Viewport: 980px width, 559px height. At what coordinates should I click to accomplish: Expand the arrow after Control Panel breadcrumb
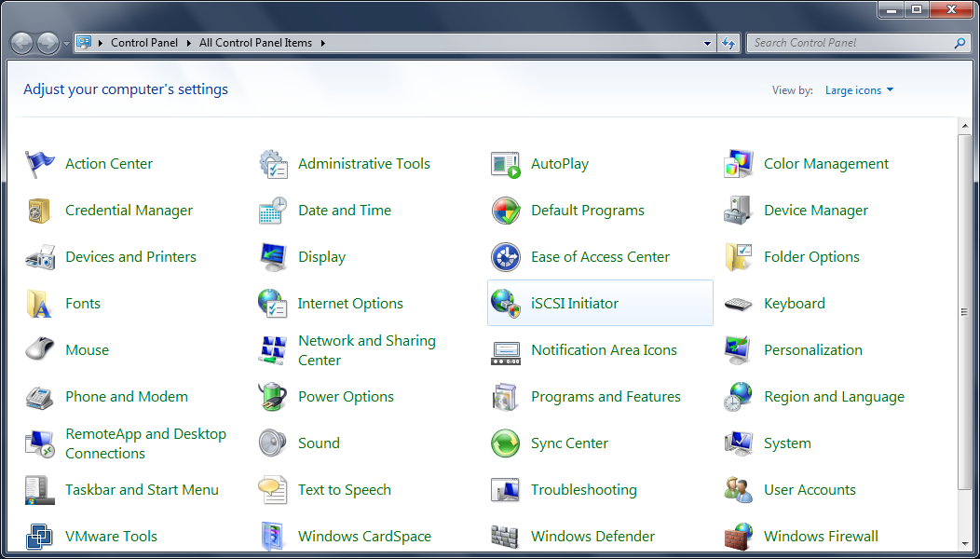(x=189, y=43)
